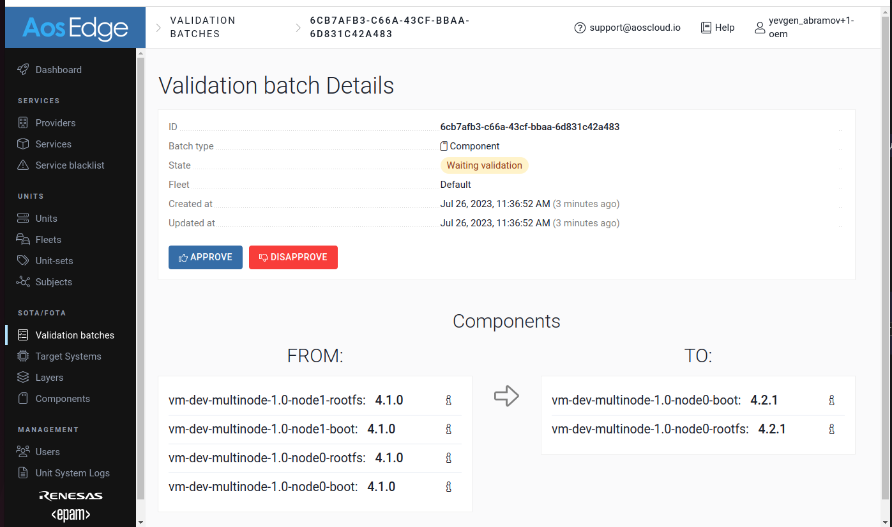Go to Validation Batches breadcrumb
This screenshot has height=527, width=892.
tap(202, 27)
